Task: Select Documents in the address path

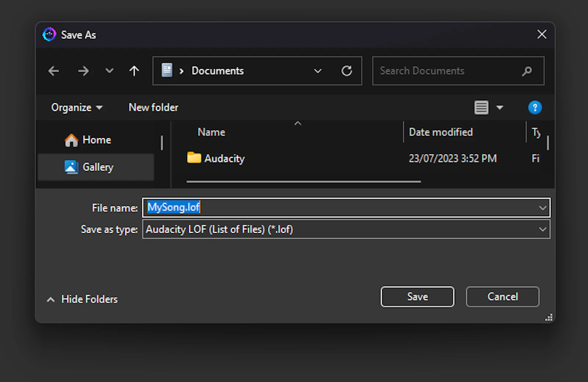Action: point(218,71)
